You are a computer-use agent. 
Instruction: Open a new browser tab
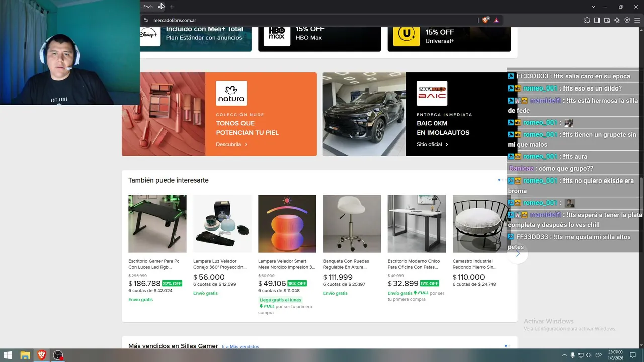click(x=172, y=7)
